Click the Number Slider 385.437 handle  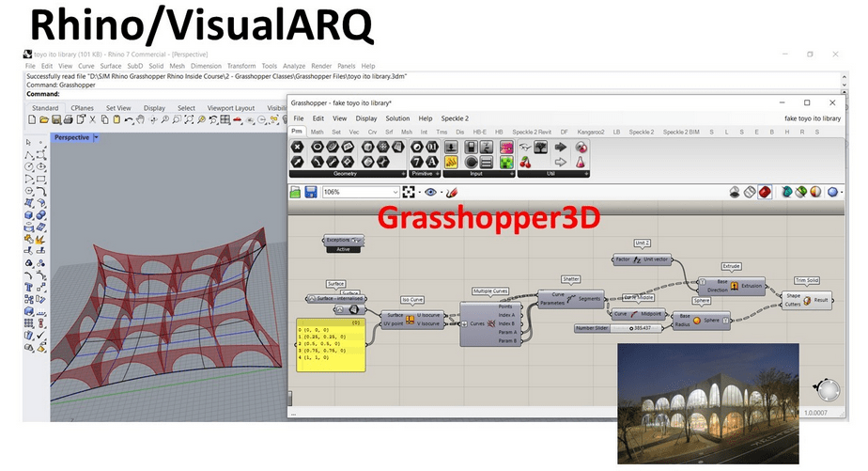coord(631,327)
